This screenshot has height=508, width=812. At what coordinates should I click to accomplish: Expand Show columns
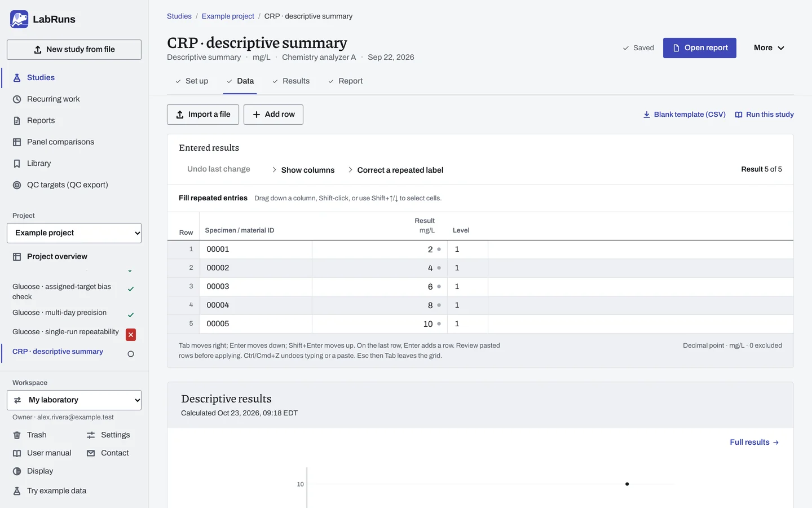[303, 170]
